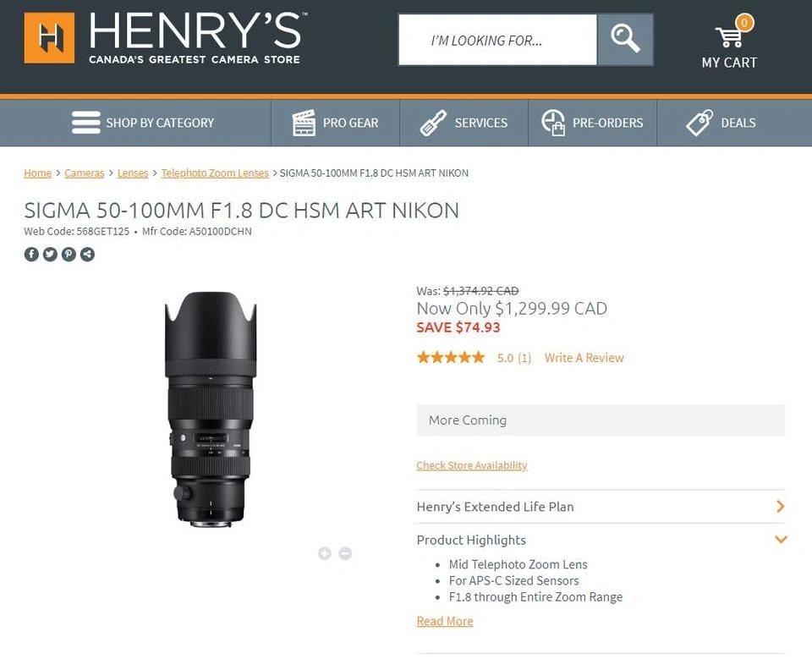
Task: Click the search magnifier button
Action: click(x=625, y=39)
